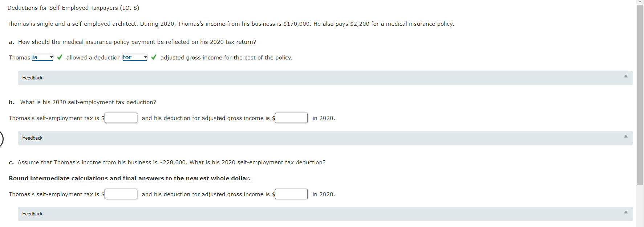Screen dimensions: 644x227
Task: Collapse the Feedback section under part c
Action: (625, 212)
